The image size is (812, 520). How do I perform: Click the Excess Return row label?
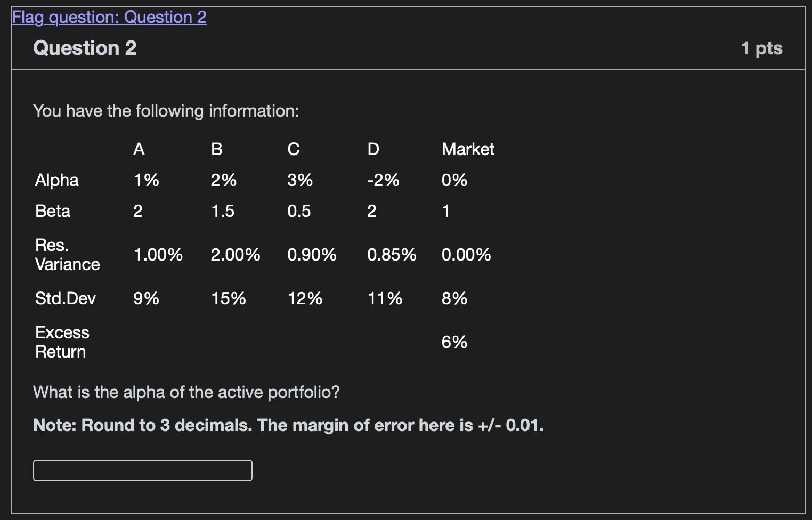click(62, 342)
